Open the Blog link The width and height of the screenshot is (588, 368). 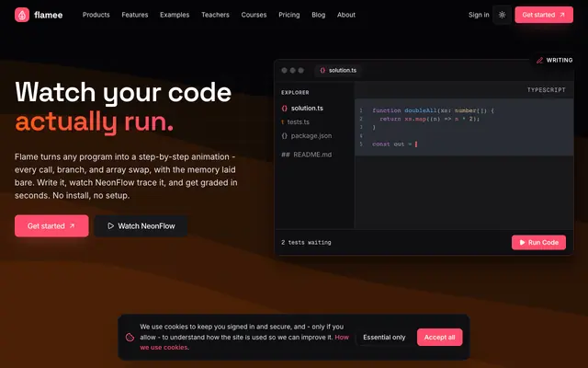coord(319,15)
